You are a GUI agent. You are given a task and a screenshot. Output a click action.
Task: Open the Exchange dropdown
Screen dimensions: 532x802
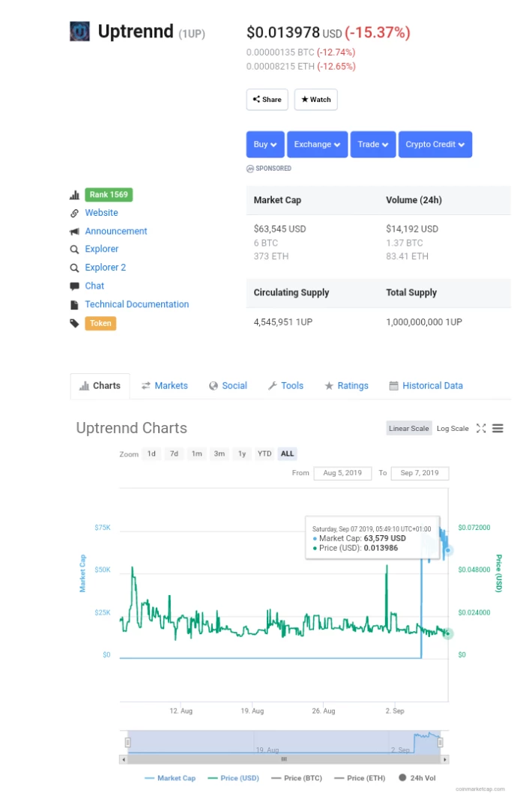click(317, 144)
